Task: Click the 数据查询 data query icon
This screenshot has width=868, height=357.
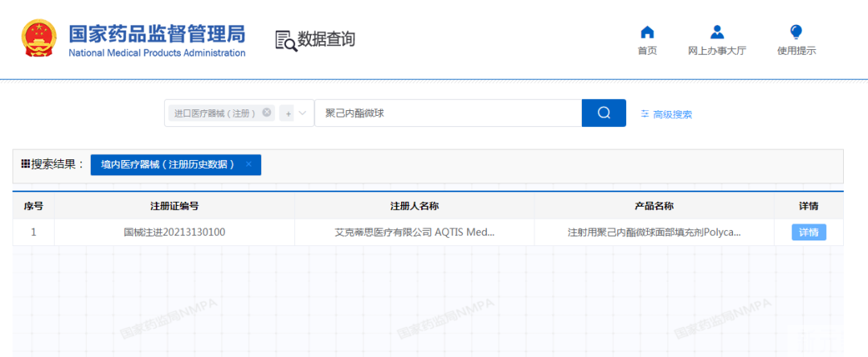Action: click(x=286, y=40)
